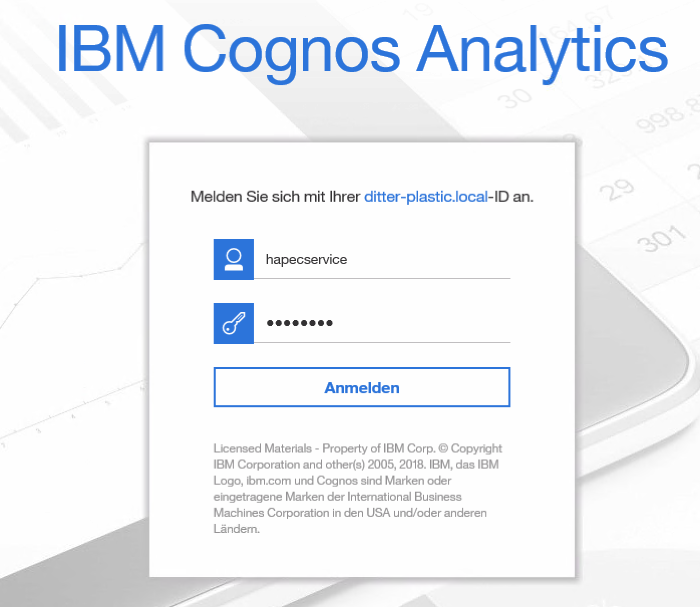Click the "-ID an." text after the link
Viewport: 700px width, 607px height.
click(x=510, y=196)
